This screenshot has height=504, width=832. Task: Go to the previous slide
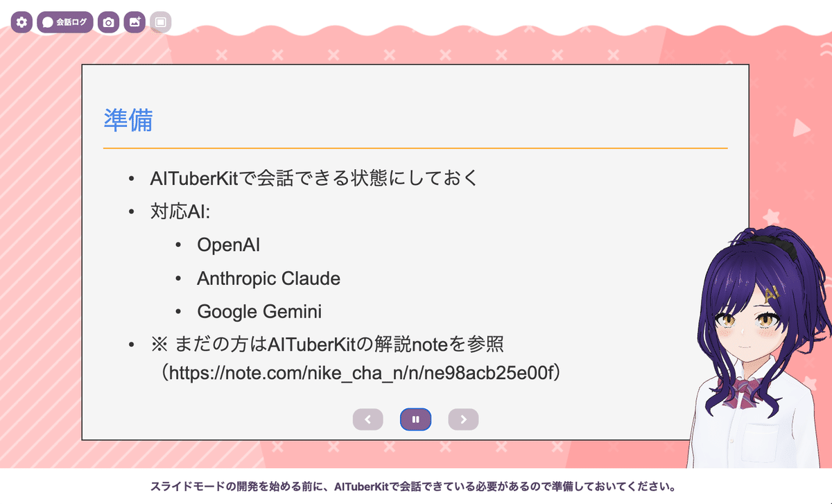click(x=368, y=419)
